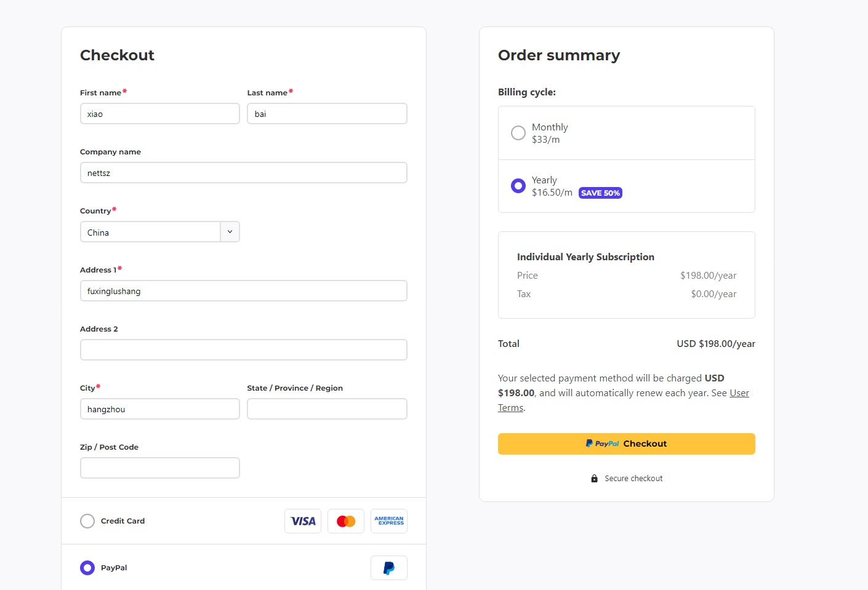Click the SAVE 50% badge
868x590 pixels.
[x=600, y=193]
